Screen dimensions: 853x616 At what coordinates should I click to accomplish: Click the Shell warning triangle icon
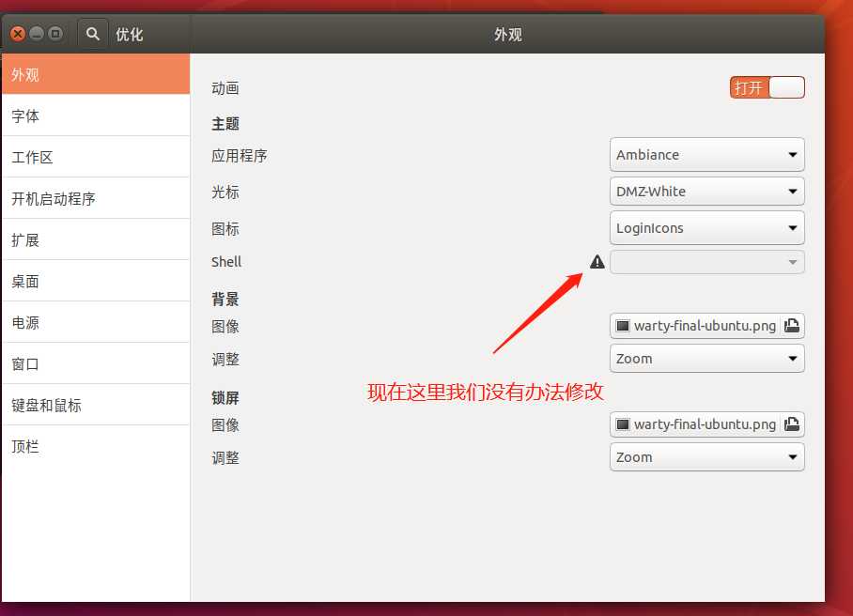(597, 262)
